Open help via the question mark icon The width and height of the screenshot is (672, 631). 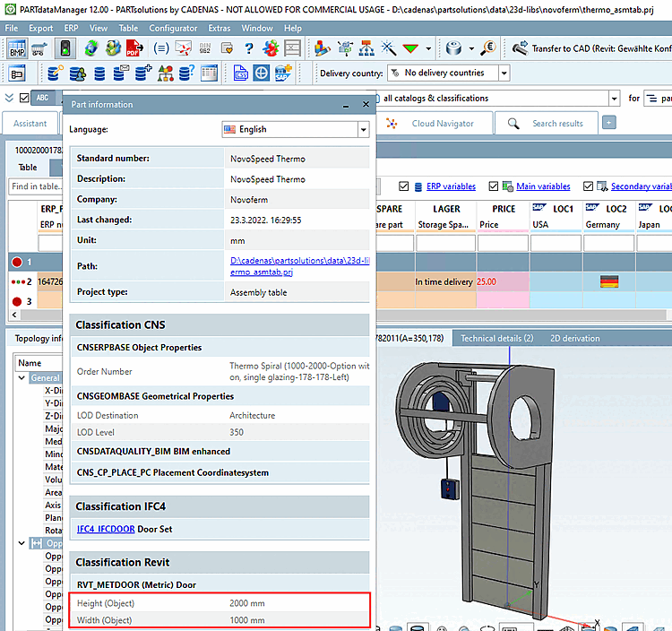[248, 48]
